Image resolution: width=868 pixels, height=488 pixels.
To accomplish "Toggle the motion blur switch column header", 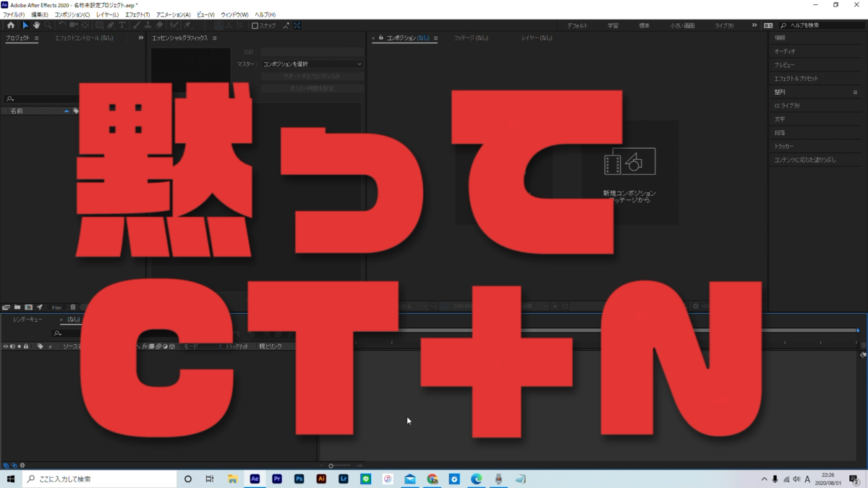I will coord(158,346).
